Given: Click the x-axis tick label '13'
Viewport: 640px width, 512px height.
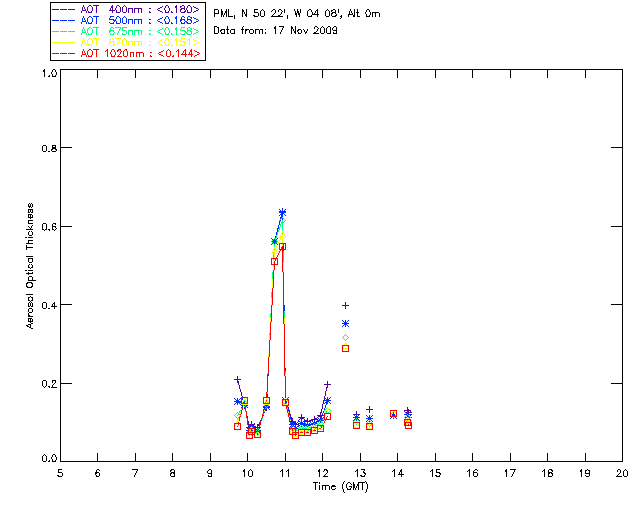Looking at the screenshot, I should coord(360,473).
